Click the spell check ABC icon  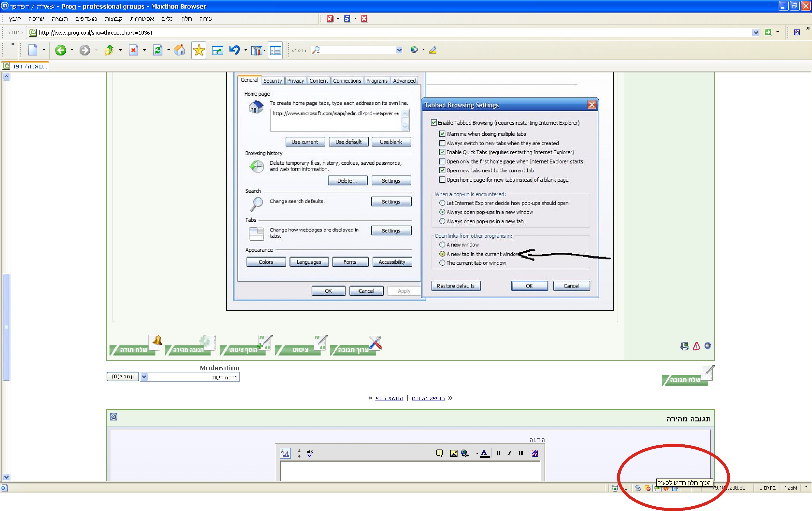coord(310,453)
